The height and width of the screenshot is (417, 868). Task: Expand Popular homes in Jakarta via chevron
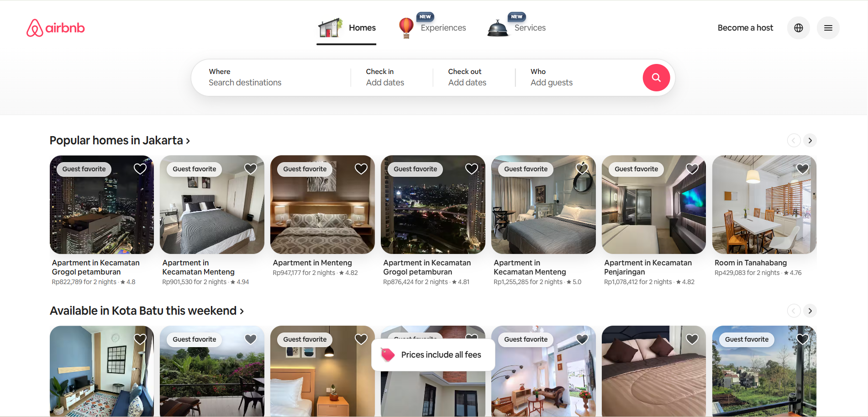[188, 141]
